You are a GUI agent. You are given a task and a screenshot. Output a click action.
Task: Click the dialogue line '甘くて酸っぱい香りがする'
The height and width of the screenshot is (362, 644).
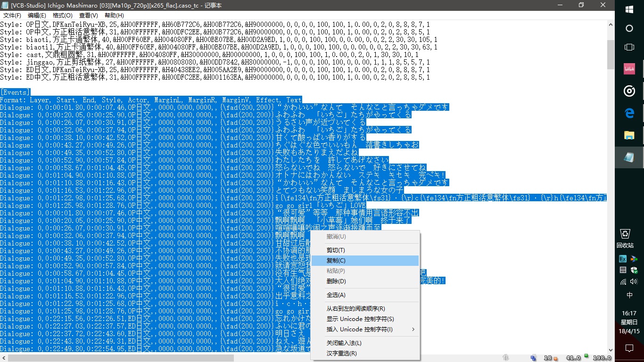[183, 138]
